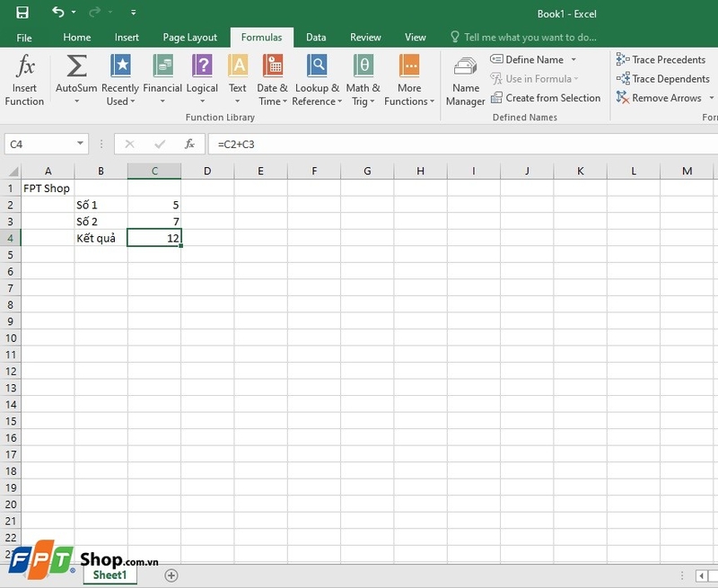Click the AutoSum sigma icon
The image size is (718, 588).
click(76, 66)
